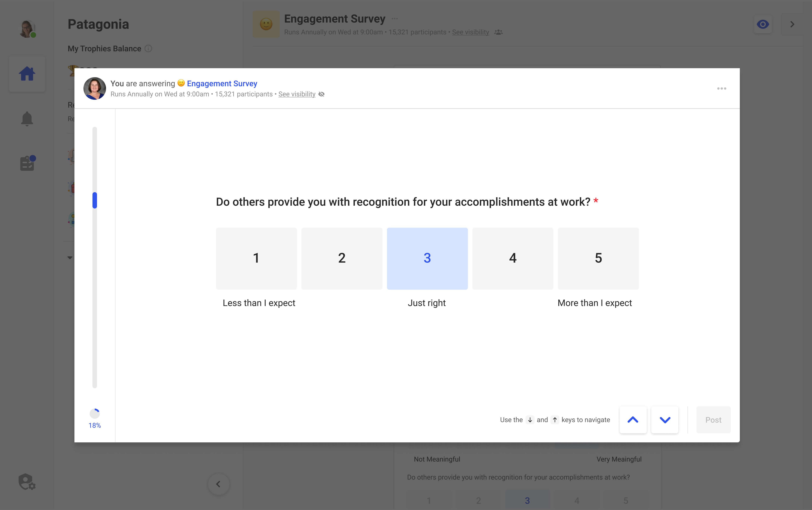The height and width of the screenshot is (510, 812).
Task: Click the smiley emoji beside modal survey title
Action: 181,83
